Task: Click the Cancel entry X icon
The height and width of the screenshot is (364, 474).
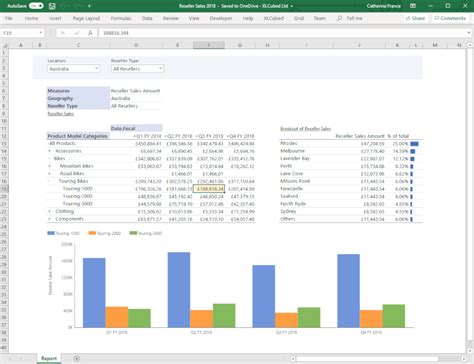Action: pos(63,33)
